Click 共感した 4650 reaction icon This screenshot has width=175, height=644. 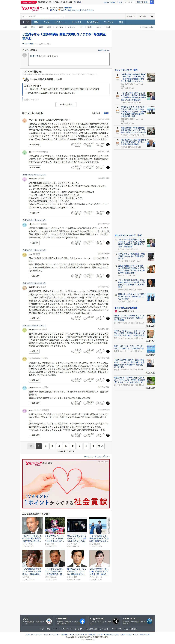click(73, 276)
